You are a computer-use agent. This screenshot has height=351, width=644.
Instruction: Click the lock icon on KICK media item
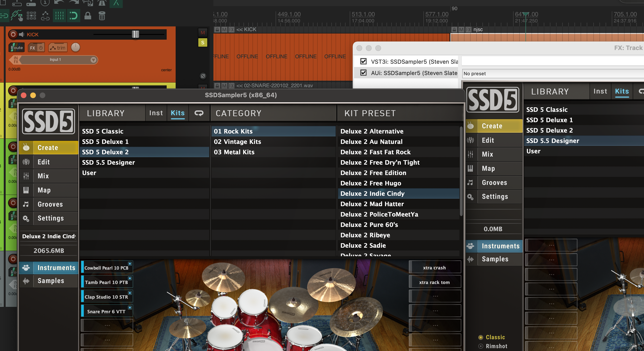217,29
